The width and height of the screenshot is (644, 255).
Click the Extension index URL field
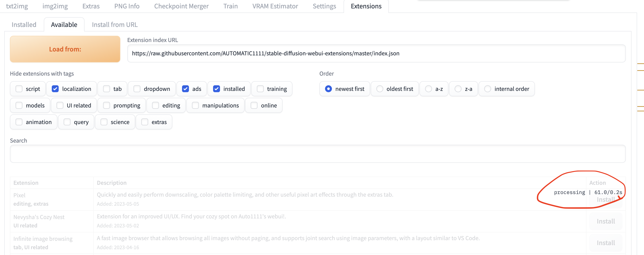click(x=376, y=53)
